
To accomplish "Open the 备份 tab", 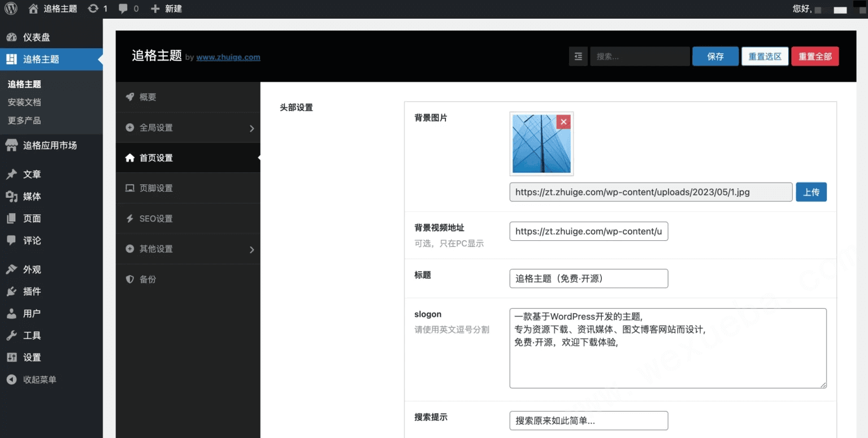I will tap(188, 279).
